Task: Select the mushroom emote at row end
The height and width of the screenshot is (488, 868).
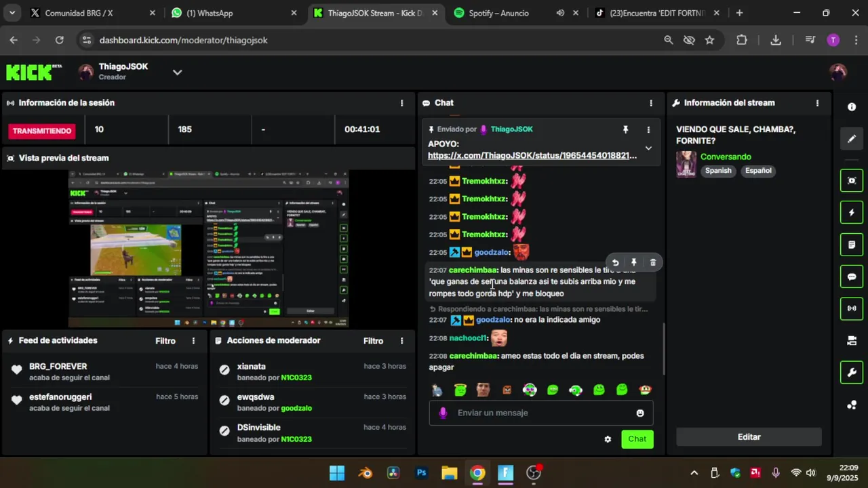Action: pyautogui.click(x=645, y=390)
